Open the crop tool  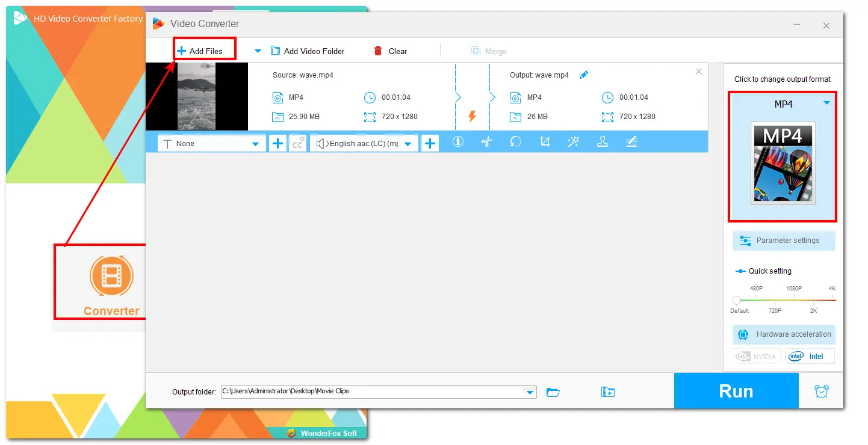(x=545, y=142)
